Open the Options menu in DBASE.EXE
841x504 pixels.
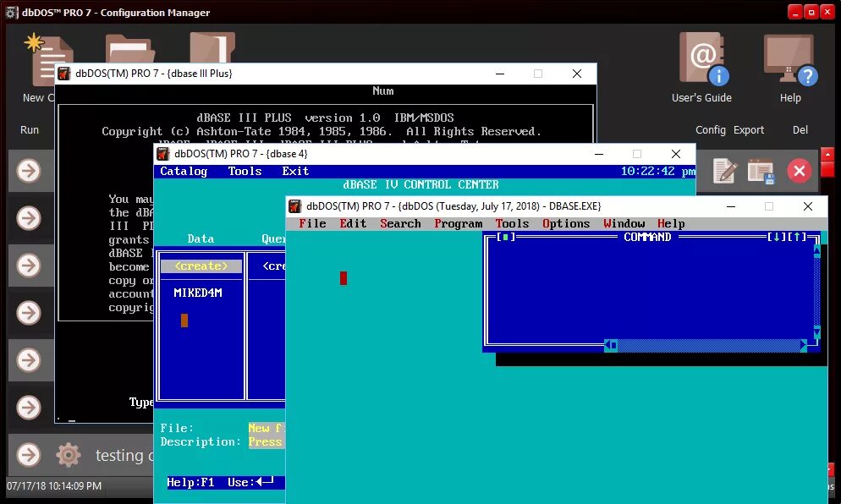(x=566, y=223)
